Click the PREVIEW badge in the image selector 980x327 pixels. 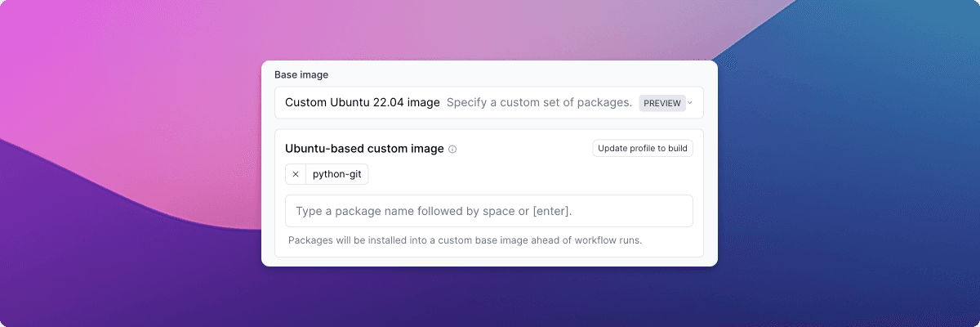(661, 103)
